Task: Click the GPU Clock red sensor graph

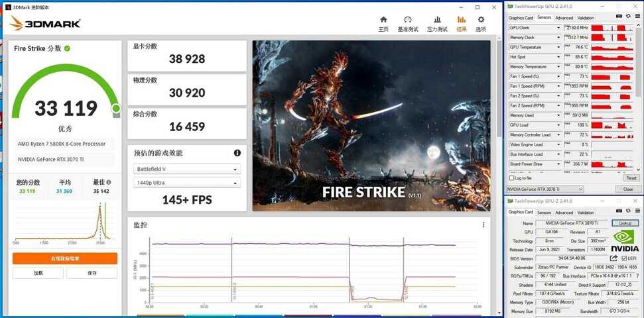Action: click(613, 27)
